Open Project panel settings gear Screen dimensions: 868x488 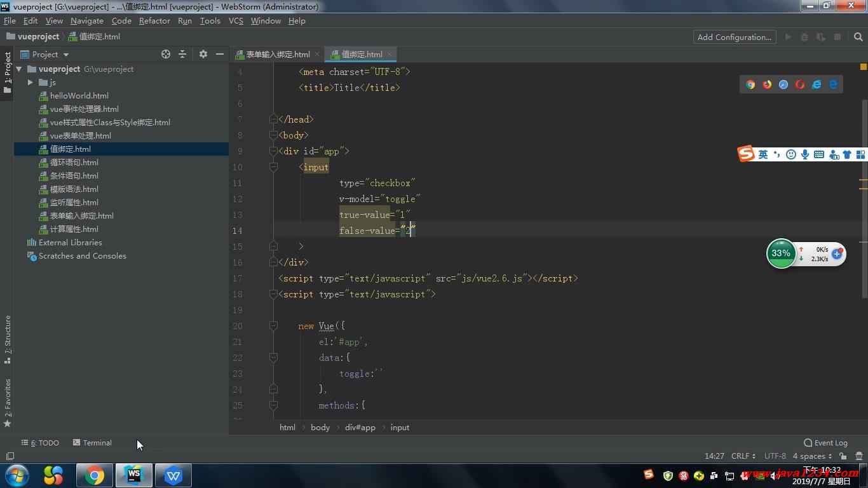[x=203, y=54]
